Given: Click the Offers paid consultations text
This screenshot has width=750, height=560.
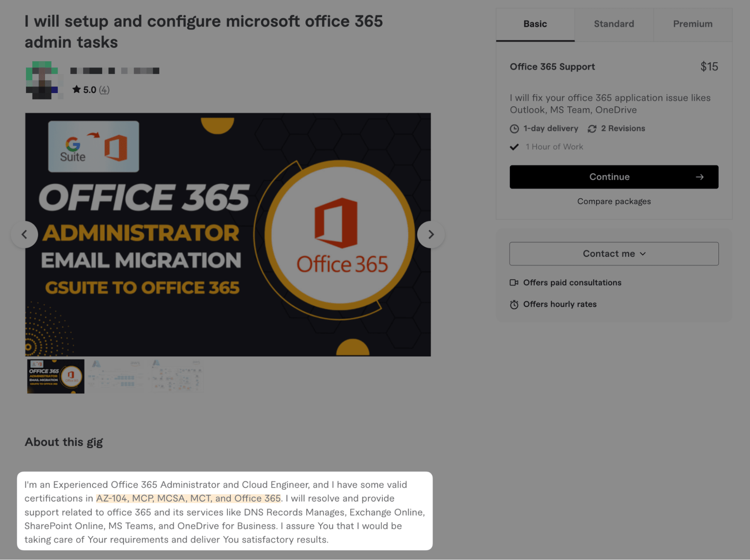Looking at the screenshot, I should click(572, 283).
